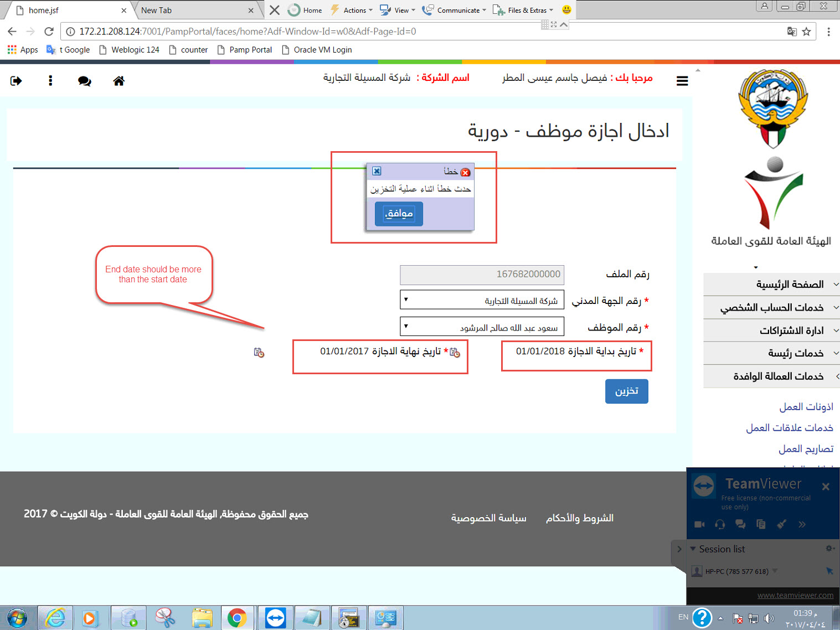Open the خدمات علاقات العمل link
The height and width of the screenshot is (630, 840).
point(790,428)
